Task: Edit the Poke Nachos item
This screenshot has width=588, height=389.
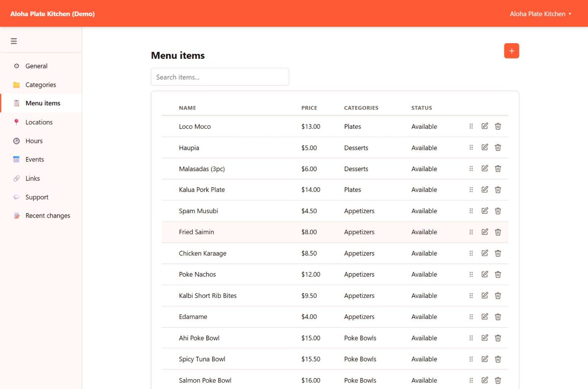Action: [485, 274]
